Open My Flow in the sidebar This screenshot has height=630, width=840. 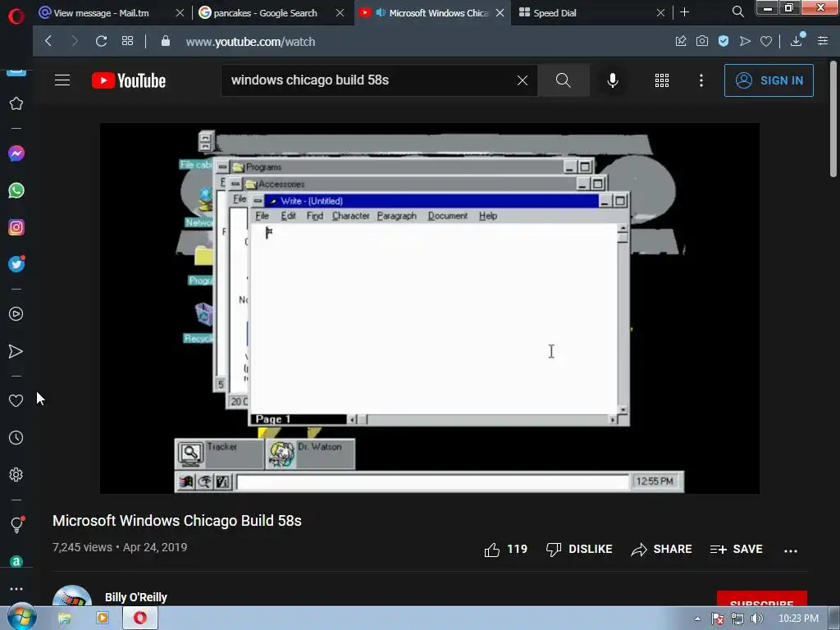click(16, 351)
